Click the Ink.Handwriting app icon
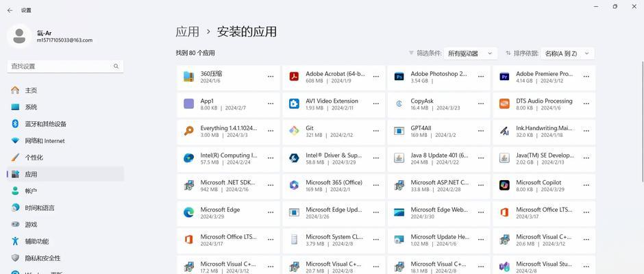Viewport: 644px width, 274px height. tap(504, 131)
